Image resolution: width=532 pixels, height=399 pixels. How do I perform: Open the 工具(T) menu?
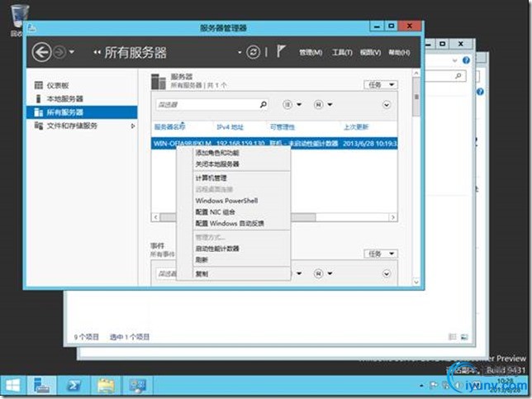[x=342, y=53]
